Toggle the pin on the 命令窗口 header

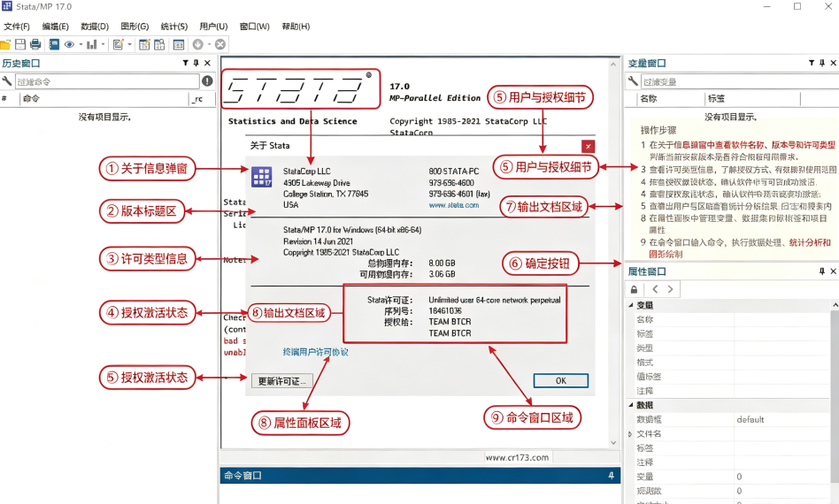(x=611, y=476)
